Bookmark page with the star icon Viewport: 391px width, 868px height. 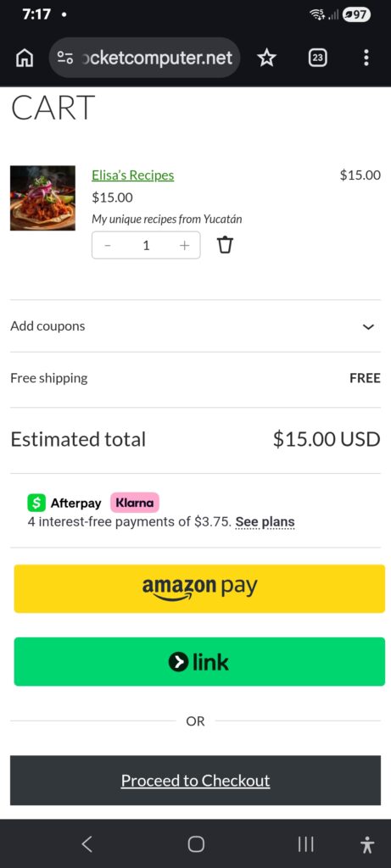(x=266, y=58)
